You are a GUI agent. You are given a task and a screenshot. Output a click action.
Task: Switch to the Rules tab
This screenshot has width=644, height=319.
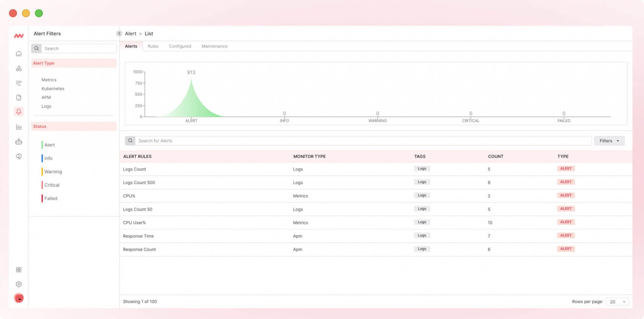[x=153, y=46]
